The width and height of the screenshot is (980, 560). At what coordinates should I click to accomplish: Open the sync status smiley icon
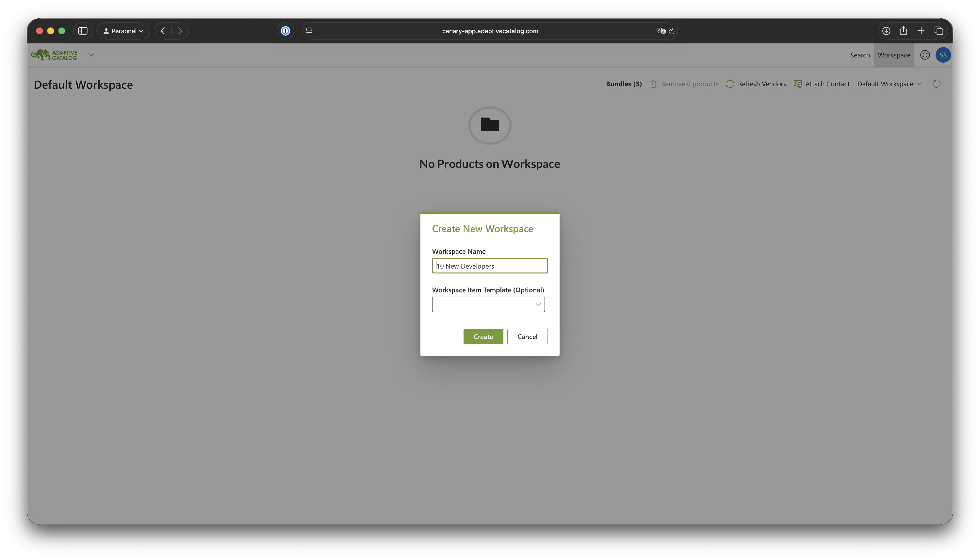924,55
